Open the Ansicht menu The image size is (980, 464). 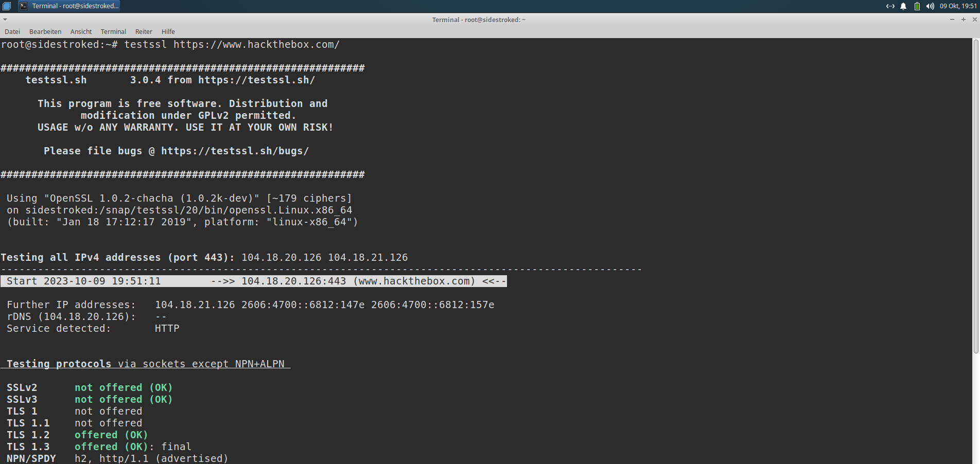tap(81, 31)
